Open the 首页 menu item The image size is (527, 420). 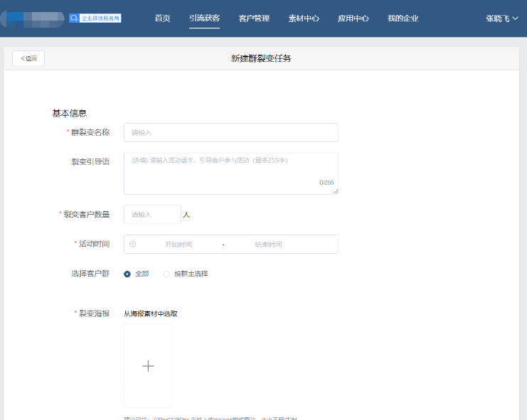(x=162, y=18)
